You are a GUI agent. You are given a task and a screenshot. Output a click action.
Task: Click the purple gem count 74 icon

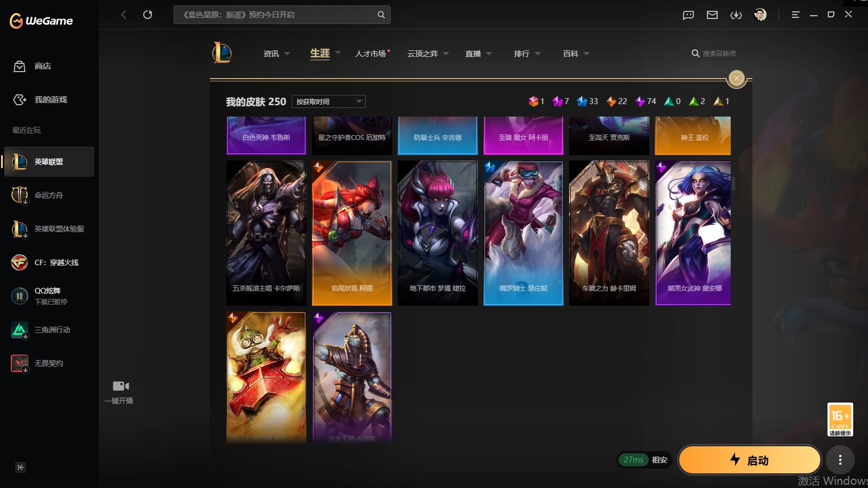[640, 101]
